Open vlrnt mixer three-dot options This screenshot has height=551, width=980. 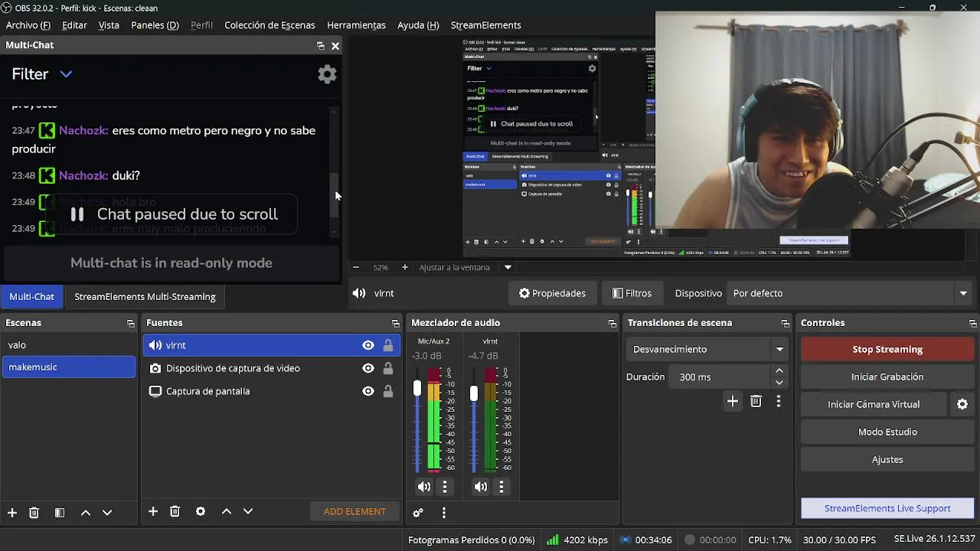(501, 487)
